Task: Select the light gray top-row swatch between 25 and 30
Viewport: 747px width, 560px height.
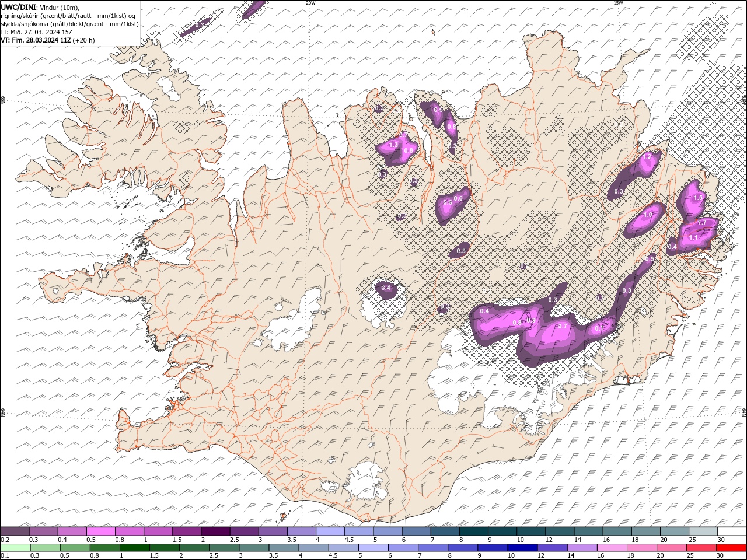Action: (703, 531)
